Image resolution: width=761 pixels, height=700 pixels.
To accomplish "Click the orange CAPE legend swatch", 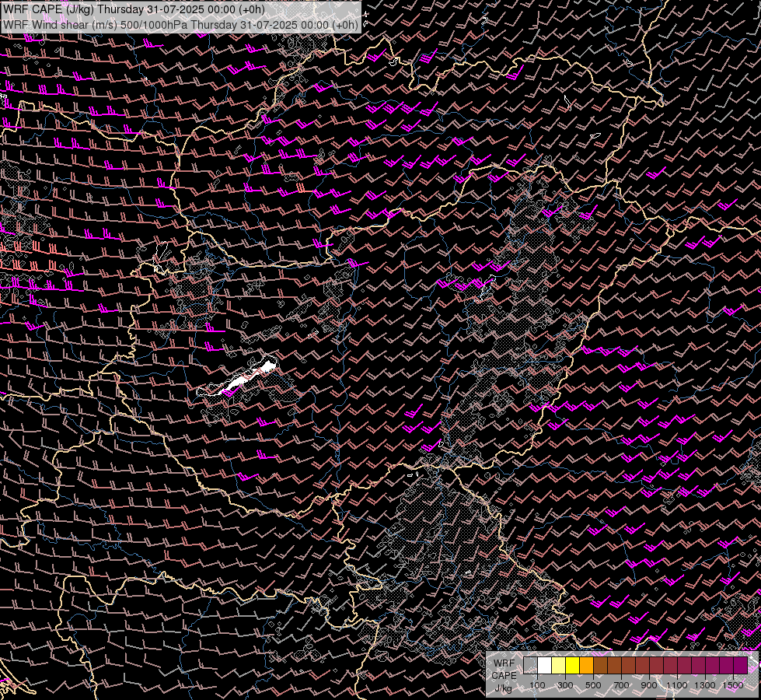I will tap(586, 666).
